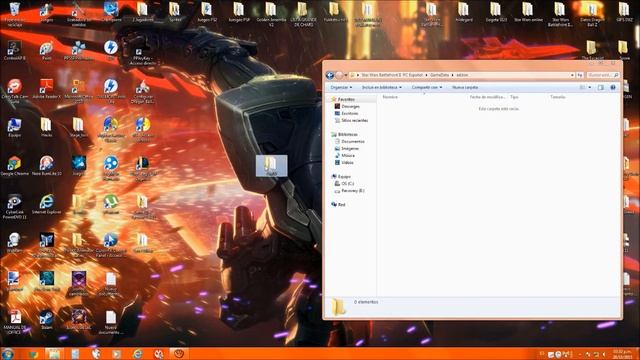Open Sitios recientes in navigation pane
640x360 pixels.
(x=354, y=120)
